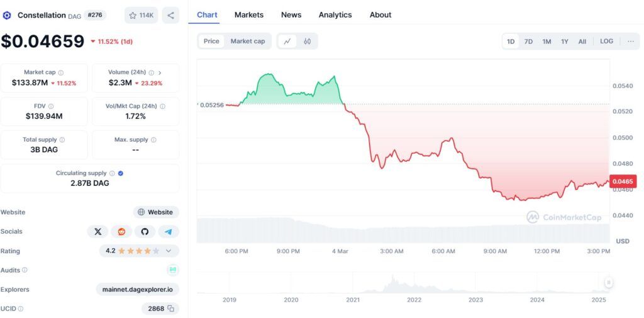Show Circulating supply info icon

pyautogui.click(x=112, y=174)
